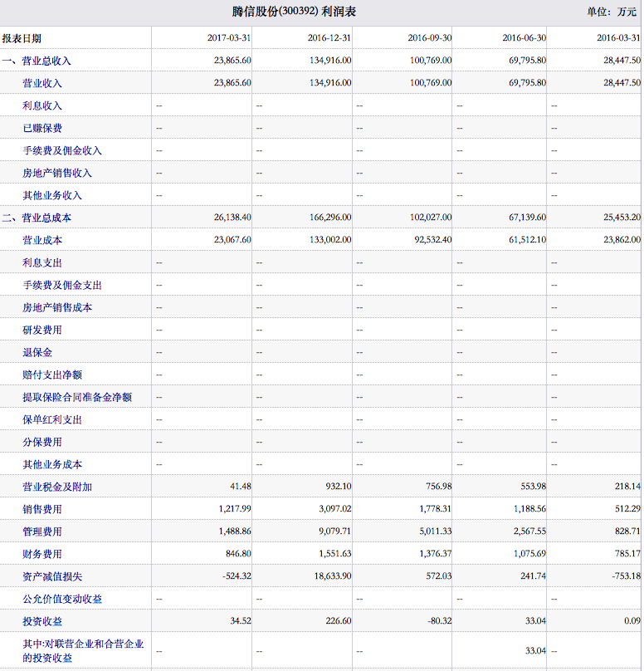Screen dimensions: 644x671
Task: Select the 营业总成本 row label
Action: [x=36, y=218]
